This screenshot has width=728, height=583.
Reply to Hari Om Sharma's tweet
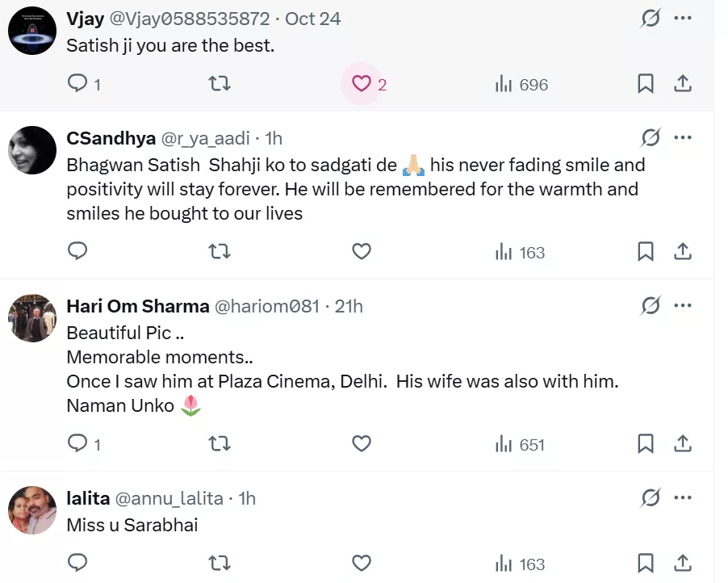coord(77,443)
